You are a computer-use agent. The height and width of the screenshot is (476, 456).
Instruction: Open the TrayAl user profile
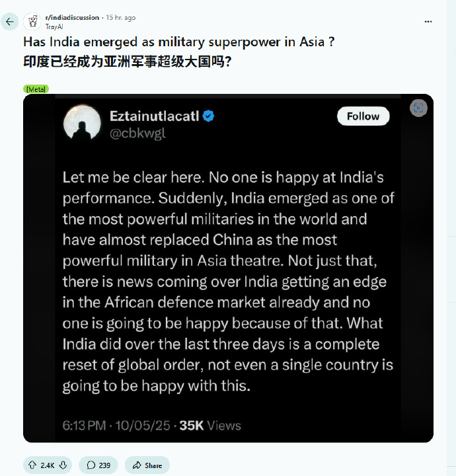pos(54,26)
